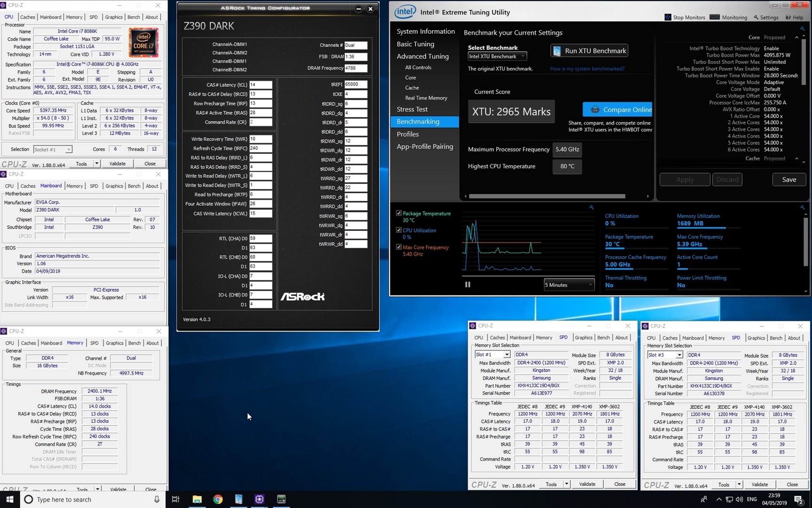812x508 pixels.
Task: Open Slot #1 memory slot dropdown
Action: click(x=492, y=354)
